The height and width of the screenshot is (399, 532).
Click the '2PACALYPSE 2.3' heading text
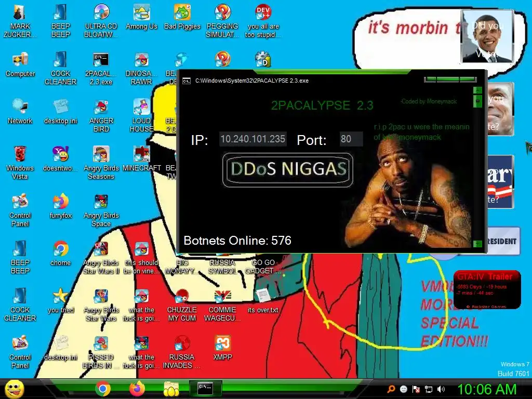tap(322, 105)
